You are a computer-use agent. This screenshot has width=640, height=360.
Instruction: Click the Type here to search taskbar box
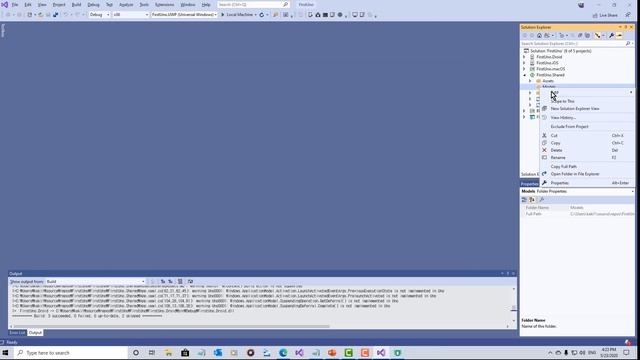71,353
